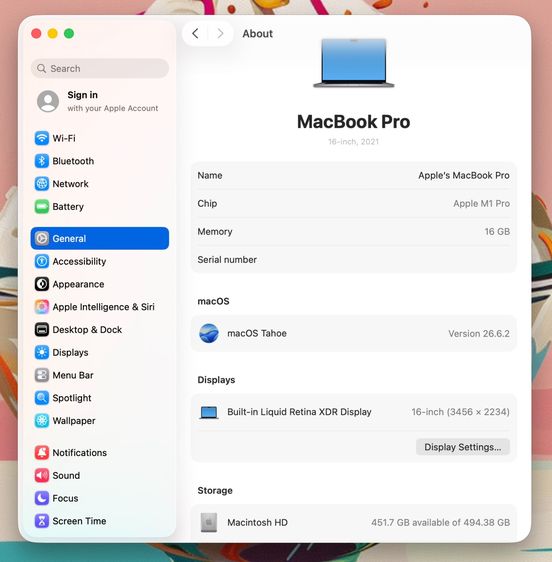Click the Screen Time hourglass icon
This screenshot has width=552, height=562.
(42, 521)
